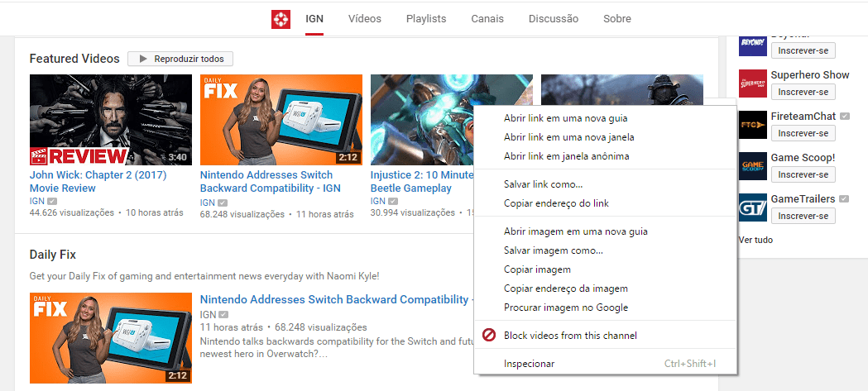Click IGN channel name under Injustice 2 video
The height and width of the screenshot is (391, 868).
point(378,202)
